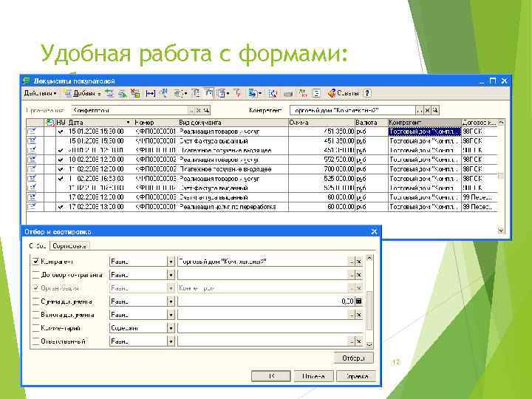Click the printer toolbar icon
This screenshot has height=399, width=532.
click(288, 93)
